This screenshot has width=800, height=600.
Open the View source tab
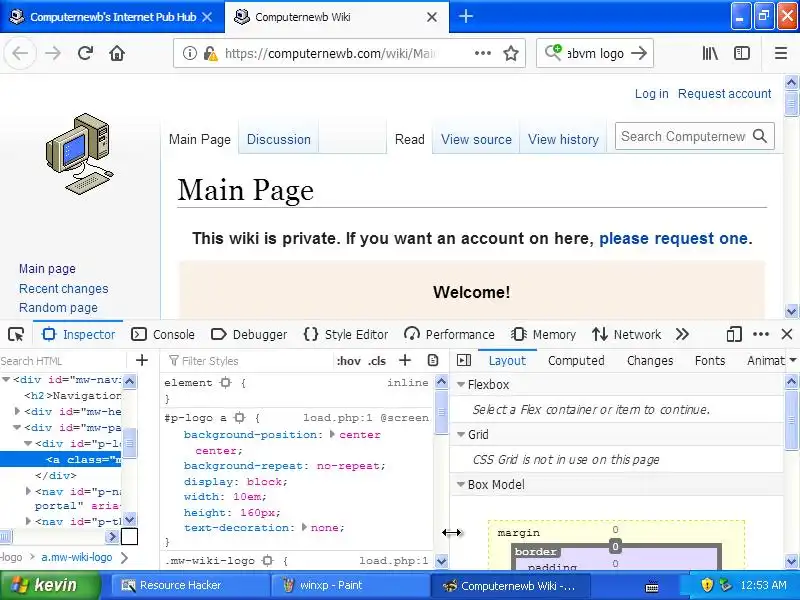click(476, 139)
